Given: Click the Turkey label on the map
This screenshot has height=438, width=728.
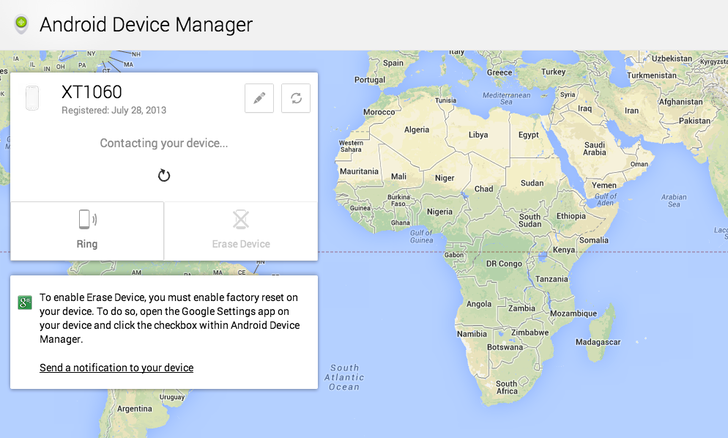Looking at the screenshot, I should pyautogui.click(x=551, y=72).
